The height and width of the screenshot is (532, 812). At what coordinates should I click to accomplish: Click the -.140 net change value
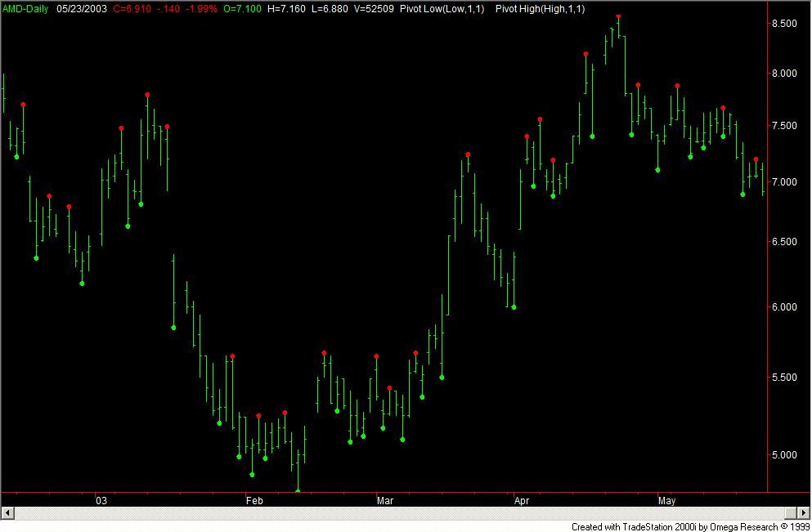pyautogui.click(x=169, y=9)
